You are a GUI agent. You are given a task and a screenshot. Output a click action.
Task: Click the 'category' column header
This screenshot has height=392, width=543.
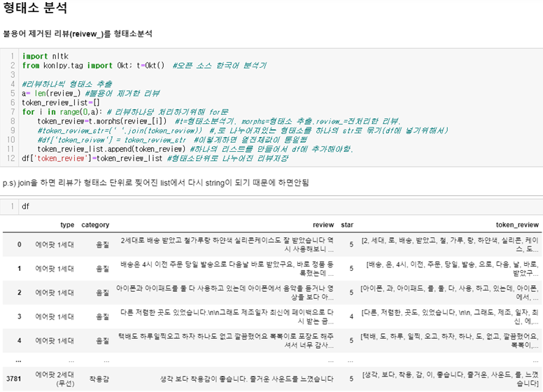tap(95, 225)
